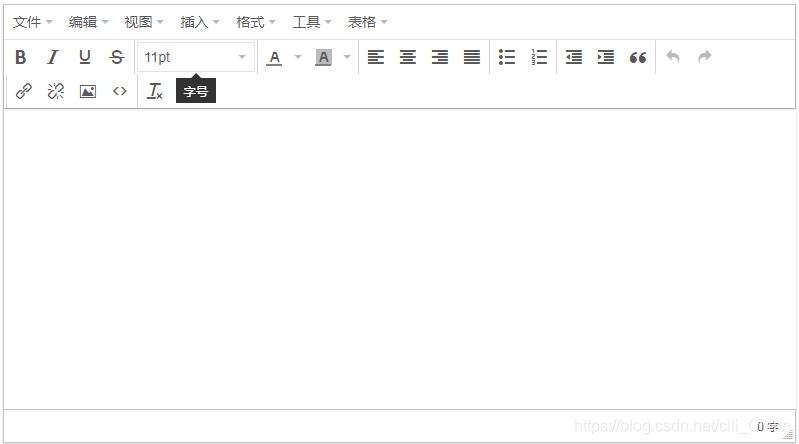Increase indent
This screenshot has height=444, width=799.
click(x=606, y=57)
